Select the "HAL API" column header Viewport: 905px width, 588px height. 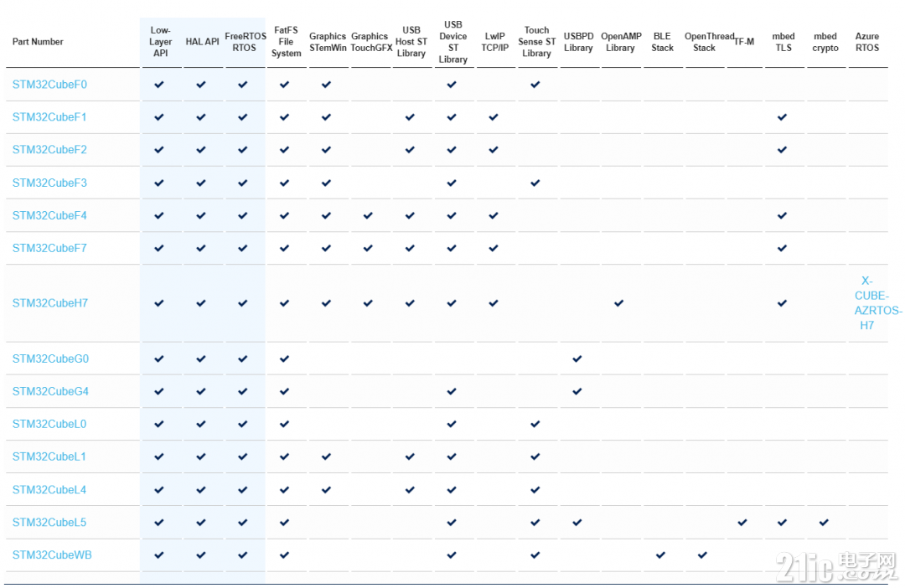[x=202, y=42]
